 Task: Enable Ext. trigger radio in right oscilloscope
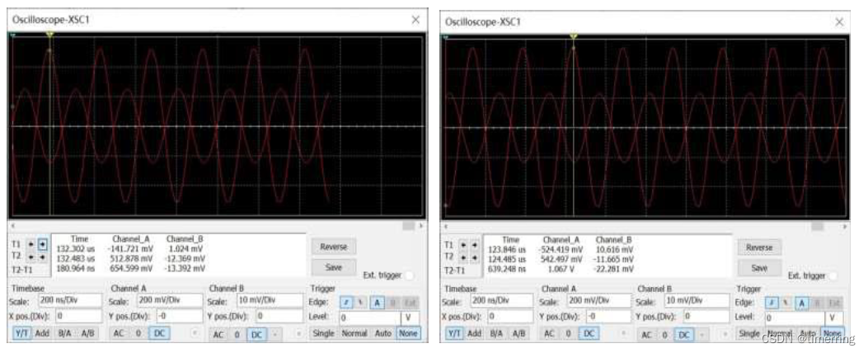point(832,275)
